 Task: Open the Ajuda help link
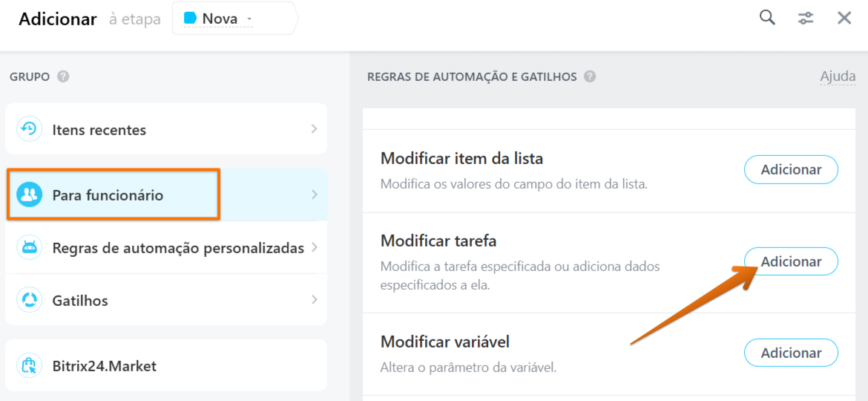pyautogui.click(x=838, y=76)
